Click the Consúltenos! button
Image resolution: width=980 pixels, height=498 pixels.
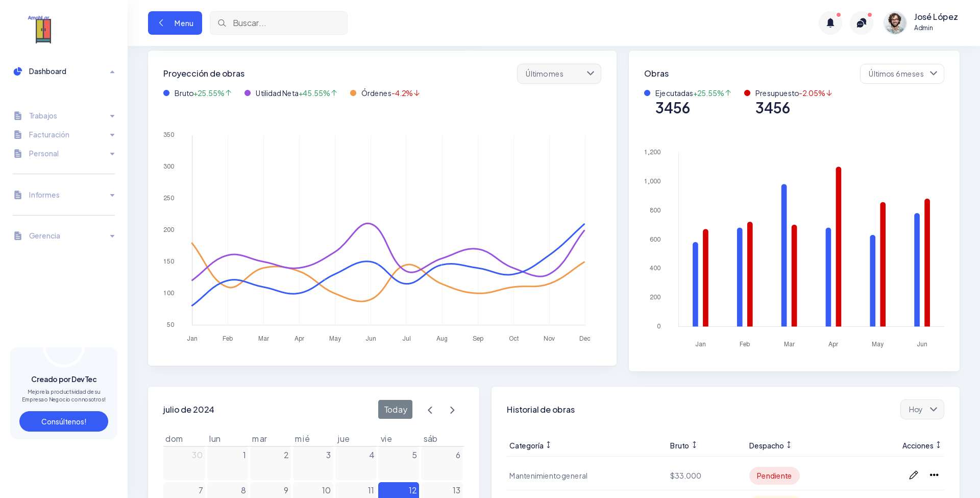coord(64,421)
